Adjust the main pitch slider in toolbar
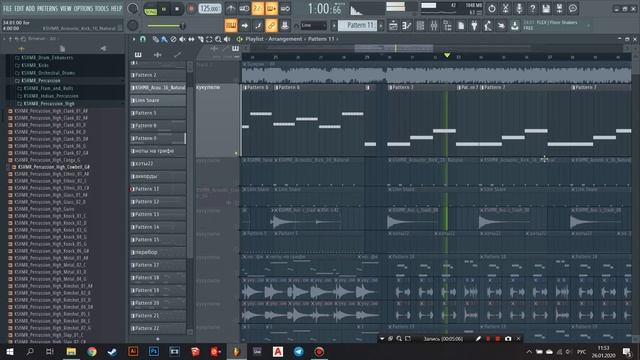 coord(166,26)
